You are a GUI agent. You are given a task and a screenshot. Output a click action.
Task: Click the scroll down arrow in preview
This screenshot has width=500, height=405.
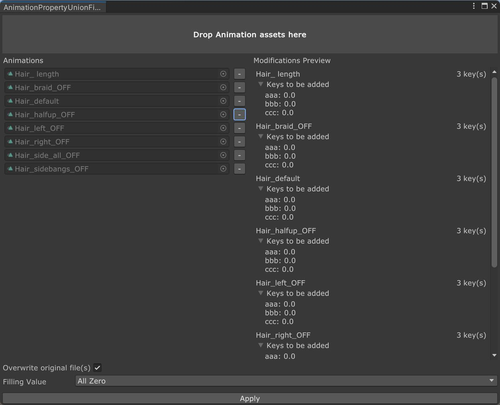pyautogui.click(x=494, y=355)
